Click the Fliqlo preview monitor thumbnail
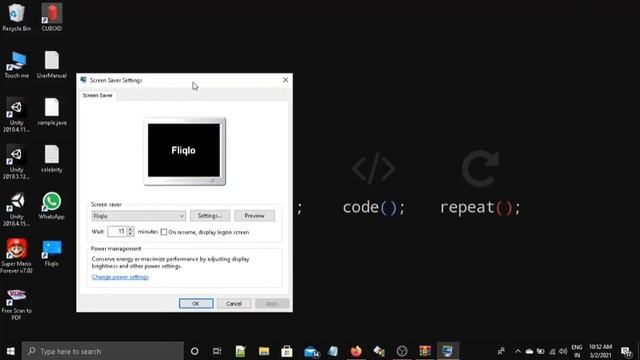The width and height of the screenshot is (640, 360). [184, 151]
